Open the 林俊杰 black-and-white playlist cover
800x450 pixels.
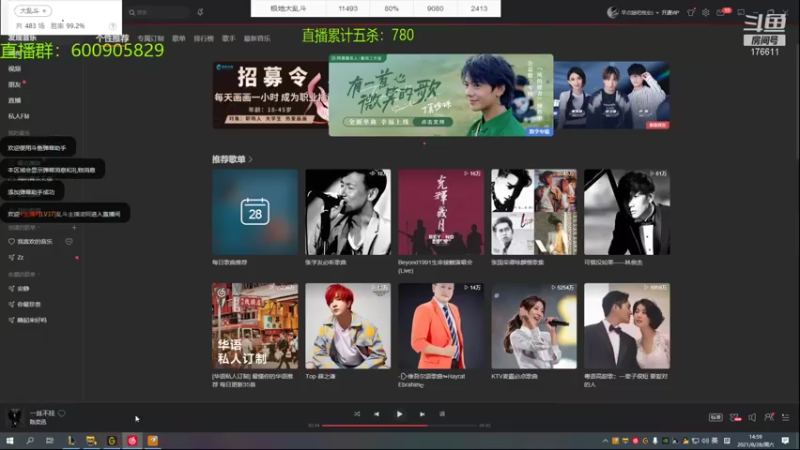click(x=627, y=212)
